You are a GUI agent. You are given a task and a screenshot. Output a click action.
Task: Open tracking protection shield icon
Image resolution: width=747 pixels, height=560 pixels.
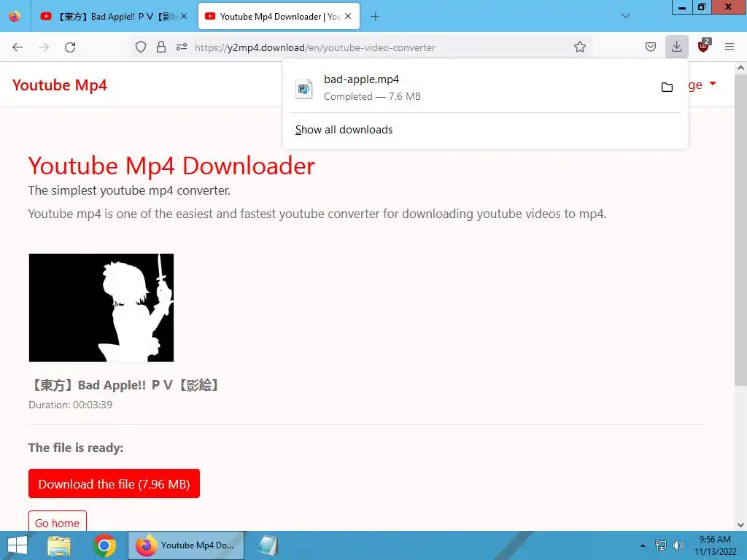click(x=141, y=47)
